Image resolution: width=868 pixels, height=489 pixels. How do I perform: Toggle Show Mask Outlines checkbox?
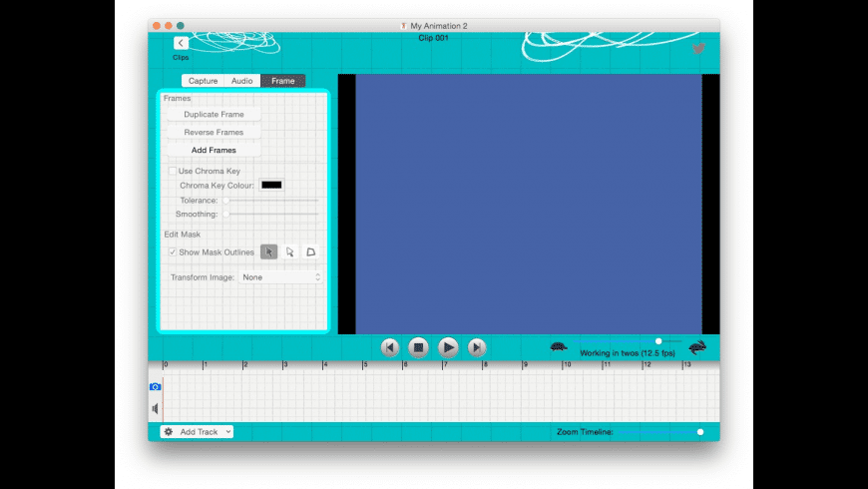(x=173, y=251)
